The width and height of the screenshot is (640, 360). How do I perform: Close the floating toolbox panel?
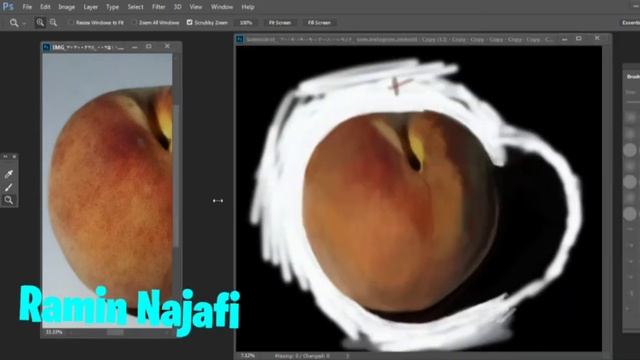click(x=14, y=156)
